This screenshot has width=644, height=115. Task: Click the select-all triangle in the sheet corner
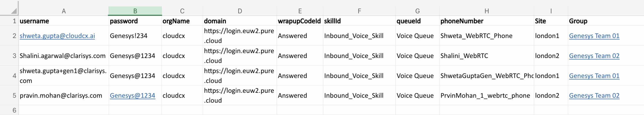point(14,11)
